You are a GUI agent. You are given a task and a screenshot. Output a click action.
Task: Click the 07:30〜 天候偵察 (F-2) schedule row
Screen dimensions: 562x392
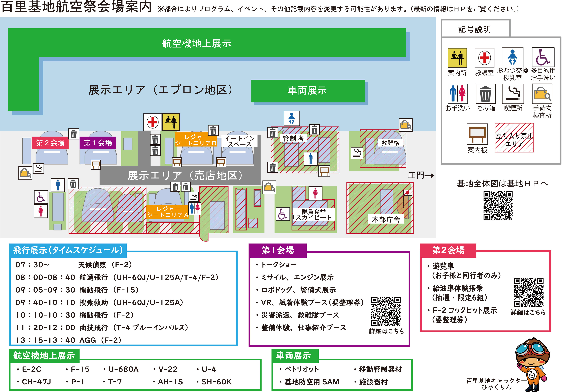[x=74, y=265]
